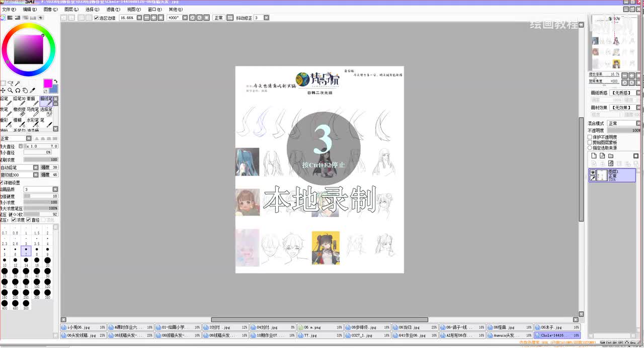Select the hand pan tool
This screenshot has height=348, width=644.
click(25, 91)
